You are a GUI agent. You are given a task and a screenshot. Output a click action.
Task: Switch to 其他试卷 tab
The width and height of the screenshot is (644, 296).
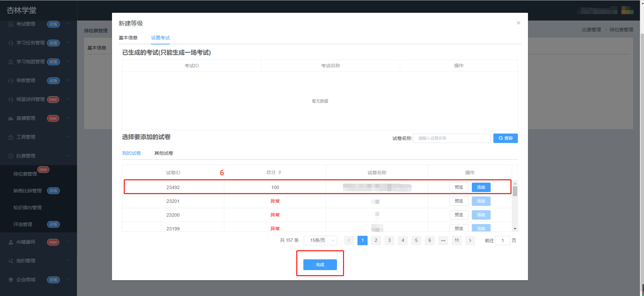[x=164, y=153]
